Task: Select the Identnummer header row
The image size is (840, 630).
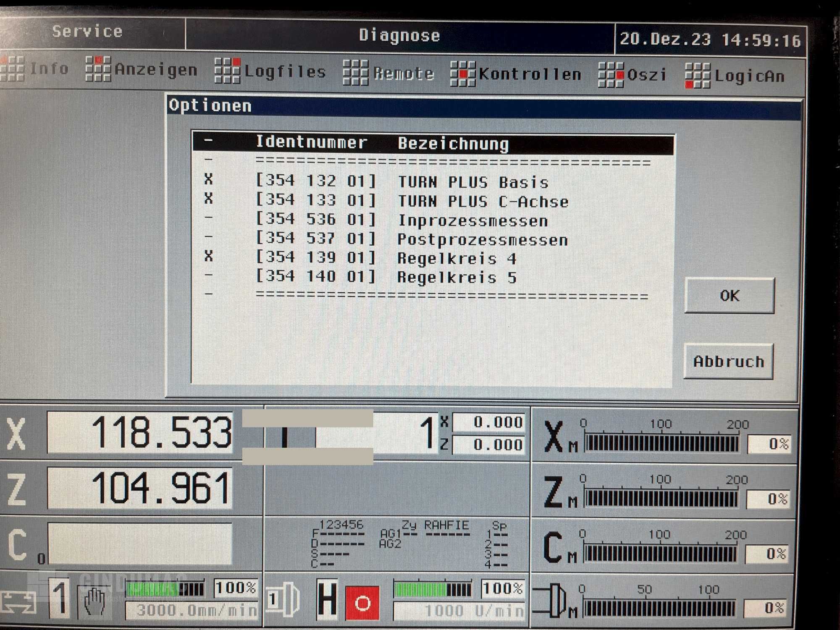Action: pyautogui.click(x=433, y=143)
